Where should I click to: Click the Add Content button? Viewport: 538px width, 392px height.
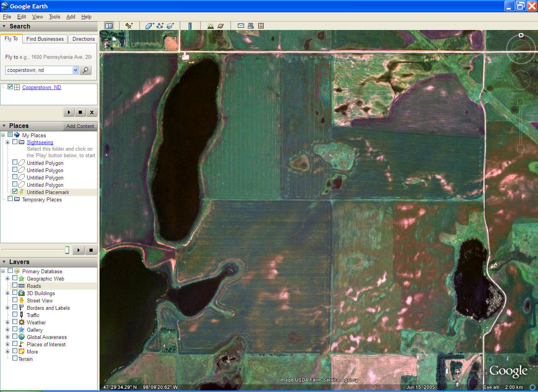pyautogui.click(x=80, y=126)
